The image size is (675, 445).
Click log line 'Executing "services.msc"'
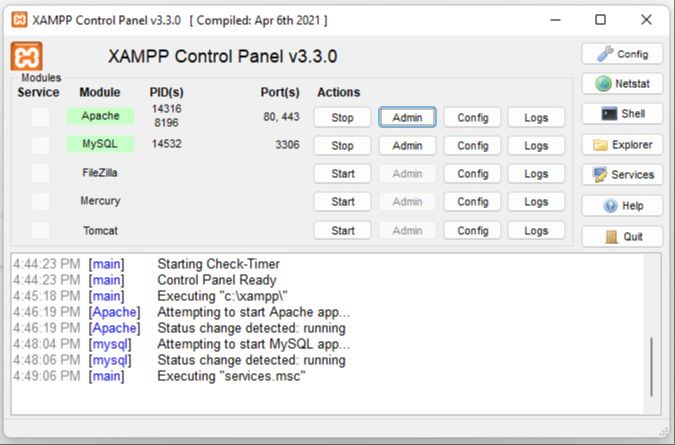(231, 376)
